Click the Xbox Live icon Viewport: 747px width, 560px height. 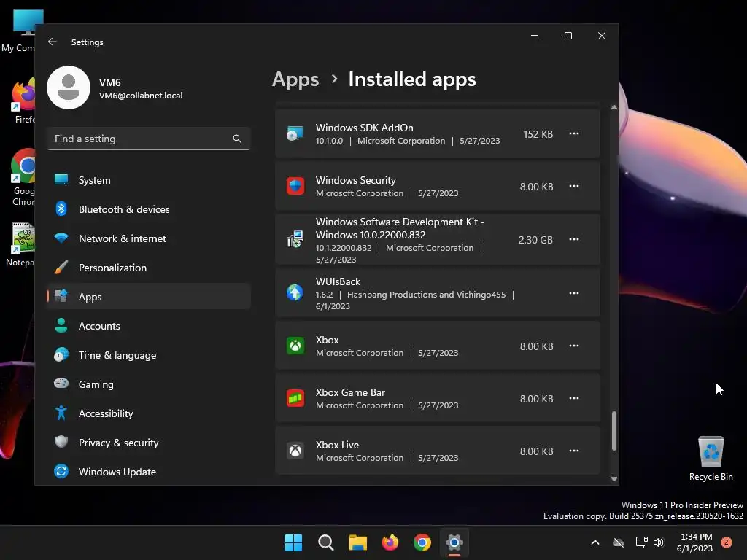(x=295, y=451)
